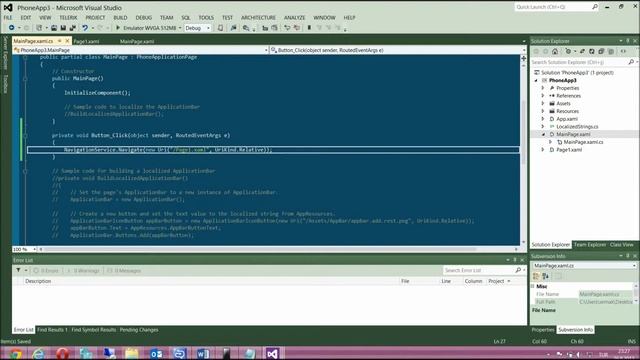Switch to the Properties tab at bottom right

tap(543, 330)
